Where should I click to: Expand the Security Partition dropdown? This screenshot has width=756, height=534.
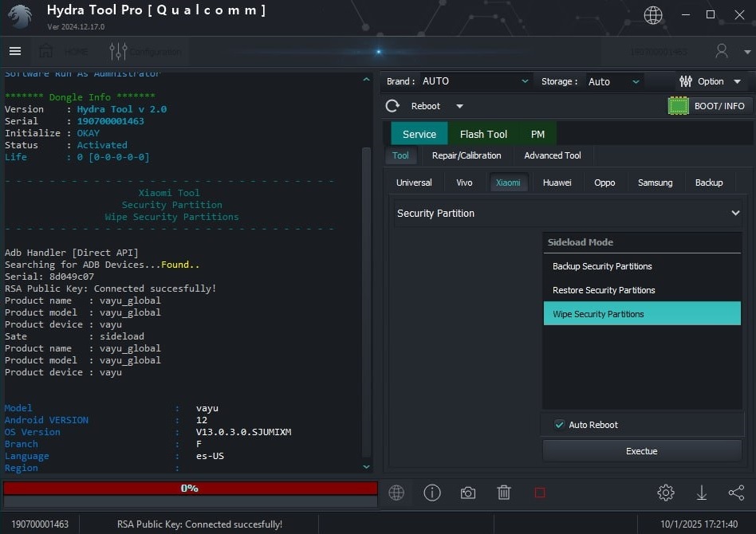click(x=569, y=214)
